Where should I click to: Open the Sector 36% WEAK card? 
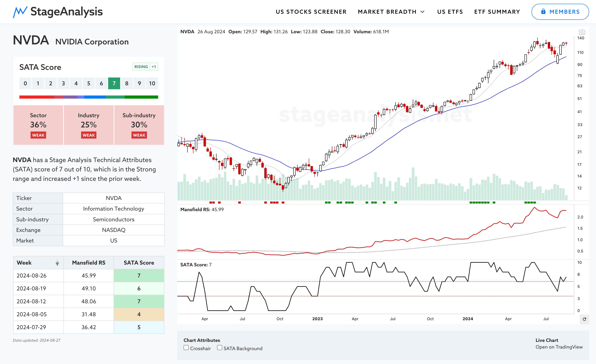pyautogui.click(x=38, y=125)
